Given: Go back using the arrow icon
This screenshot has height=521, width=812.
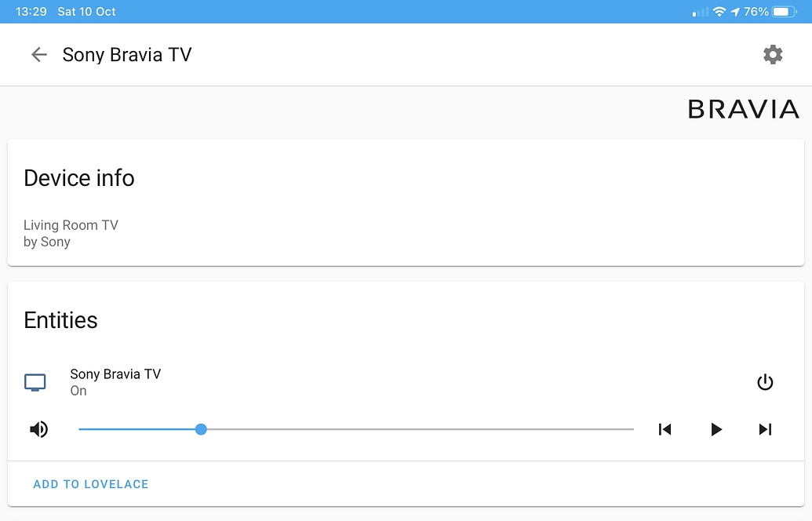Looking at the screenshot, I should 38,54.
